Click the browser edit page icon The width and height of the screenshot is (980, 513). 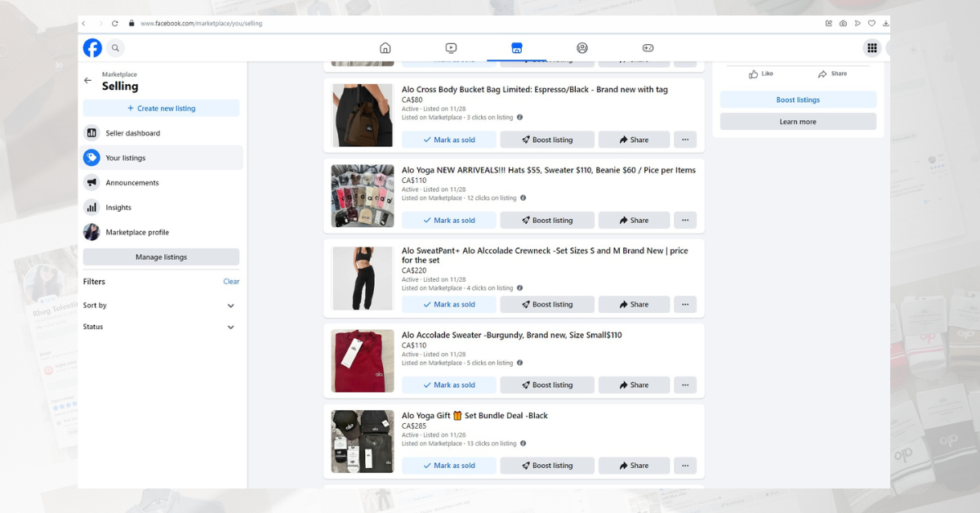click(829, 24)
